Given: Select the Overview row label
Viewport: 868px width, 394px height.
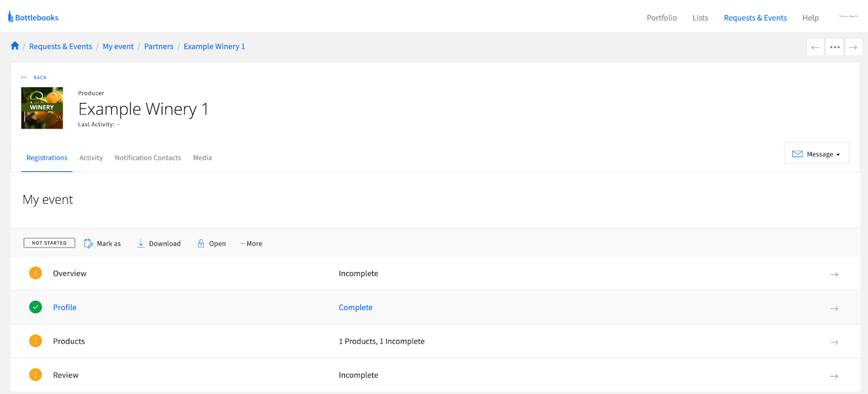Looking at the screenshot, I should tap(70, 274).
